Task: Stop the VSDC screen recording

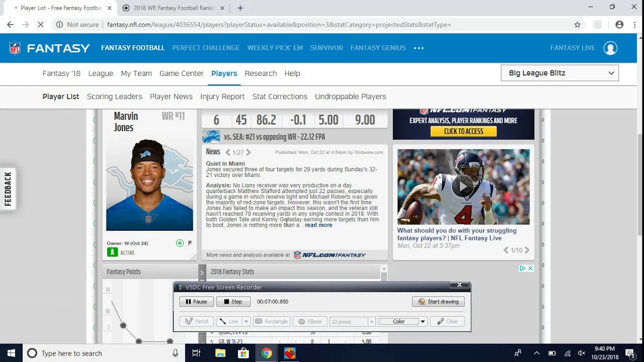Action: 233,302
